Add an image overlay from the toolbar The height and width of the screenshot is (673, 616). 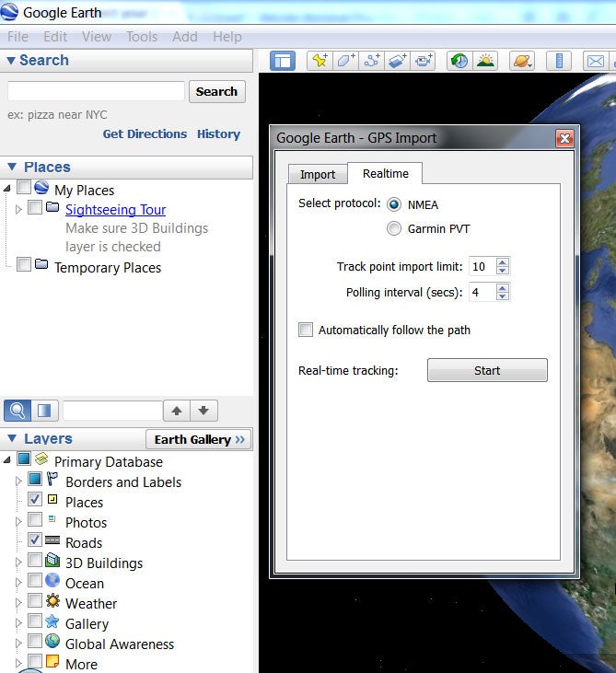point(397,61)
